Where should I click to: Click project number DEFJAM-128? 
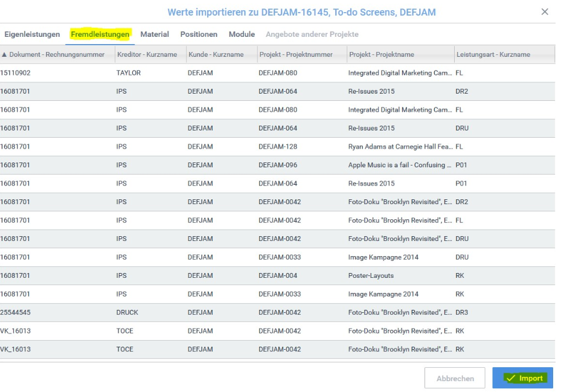point(278,147)
